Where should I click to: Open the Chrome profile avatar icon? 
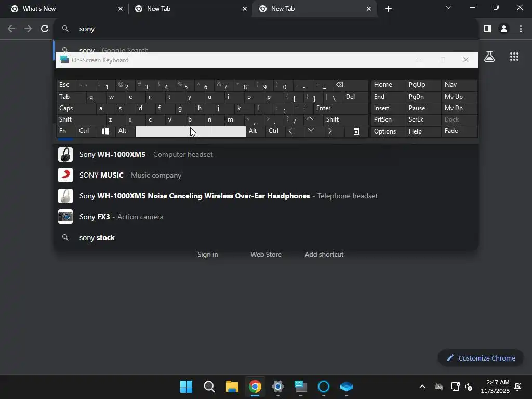(504, 29)
